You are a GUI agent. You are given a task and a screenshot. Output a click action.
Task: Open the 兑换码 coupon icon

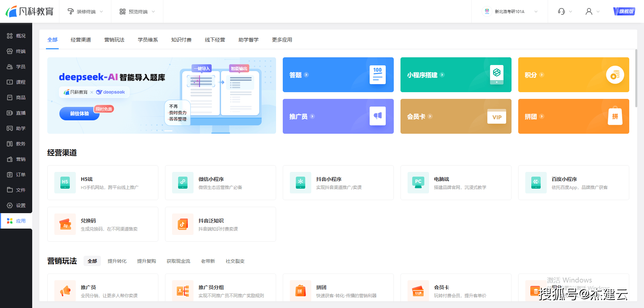[x=65, y=224]
